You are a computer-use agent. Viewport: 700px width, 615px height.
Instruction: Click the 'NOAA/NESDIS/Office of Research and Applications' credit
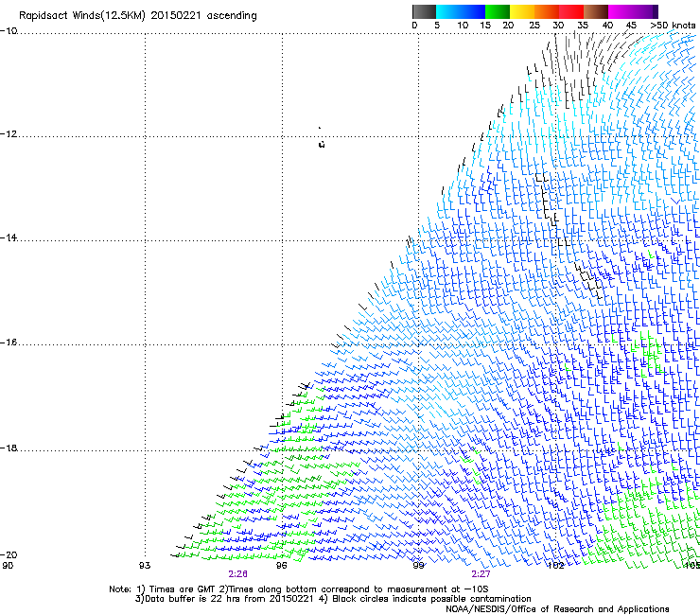click(557, 609)
